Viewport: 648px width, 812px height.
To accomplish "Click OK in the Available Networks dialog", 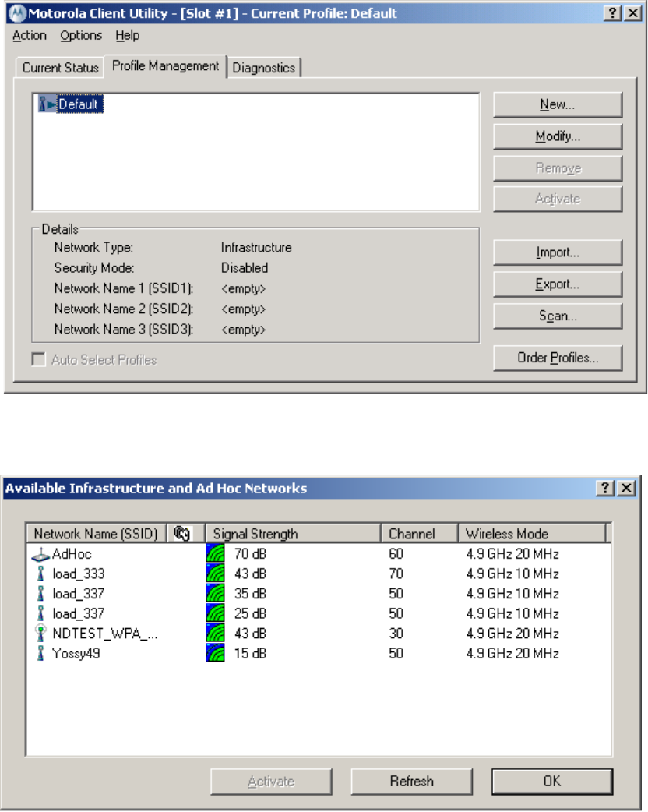I will pos(551,782).
